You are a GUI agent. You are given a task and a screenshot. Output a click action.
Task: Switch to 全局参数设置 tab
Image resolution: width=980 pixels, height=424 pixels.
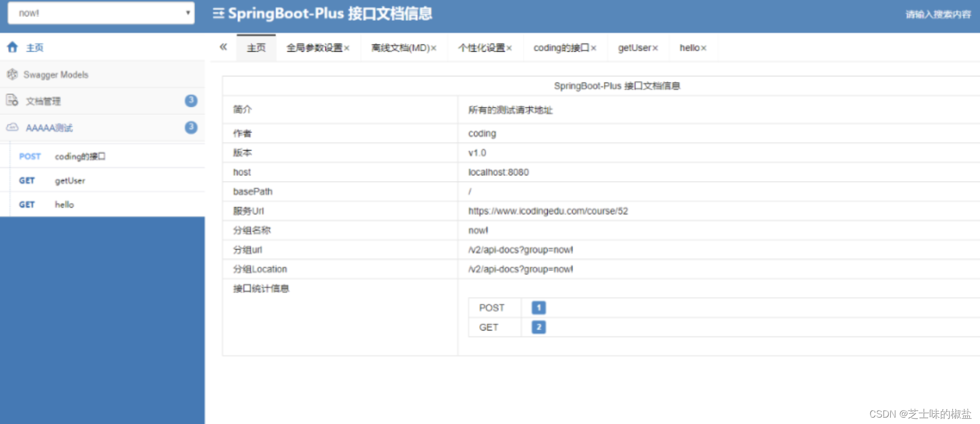tap(314, 48)
